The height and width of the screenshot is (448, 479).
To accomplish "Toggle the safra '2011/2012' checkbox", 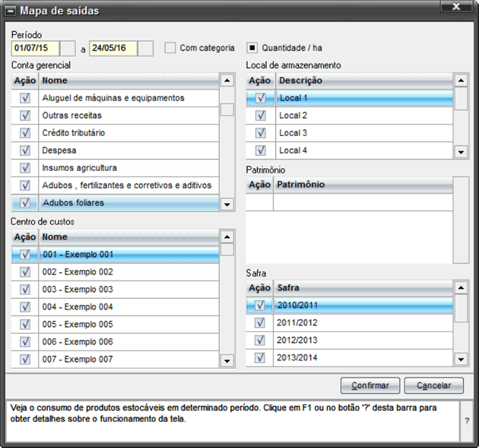I will tap(260, 323).
